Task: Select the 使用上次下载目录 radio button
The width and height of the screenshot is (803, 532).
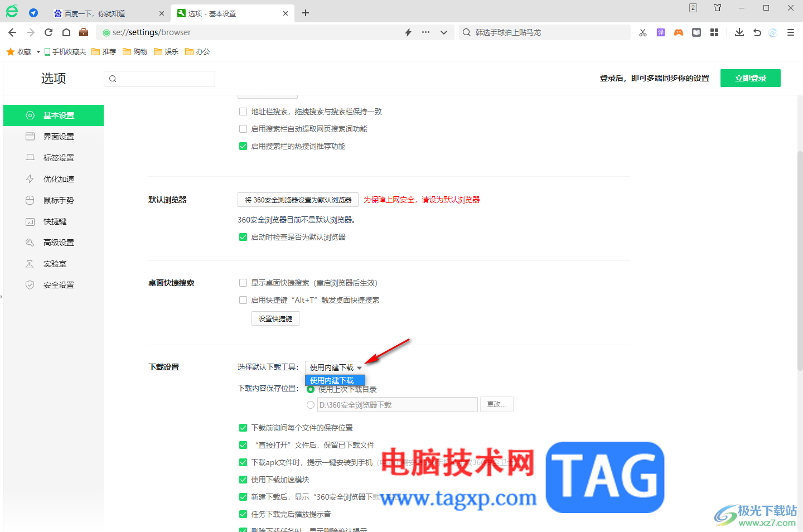Action: pos(311,389)
